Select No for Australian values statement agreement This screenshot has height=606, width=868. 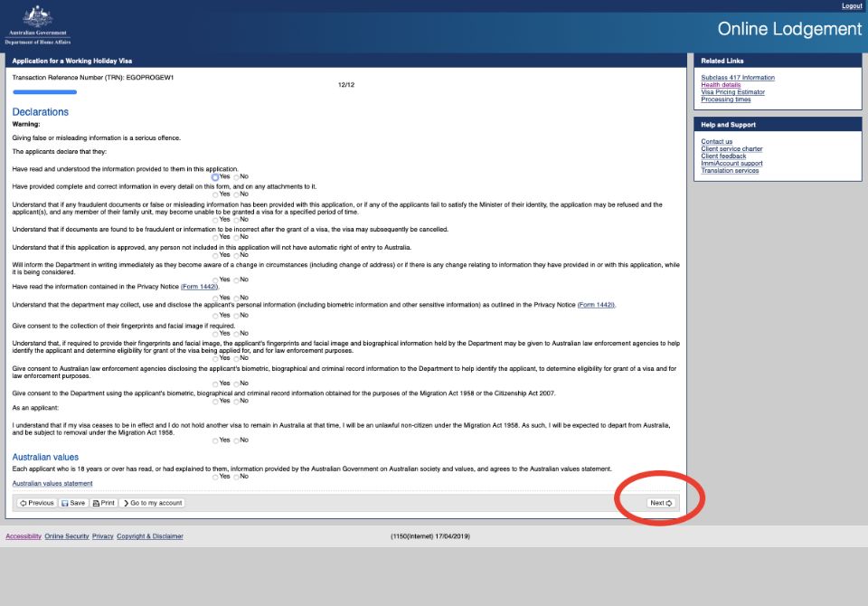coord(236,477)
